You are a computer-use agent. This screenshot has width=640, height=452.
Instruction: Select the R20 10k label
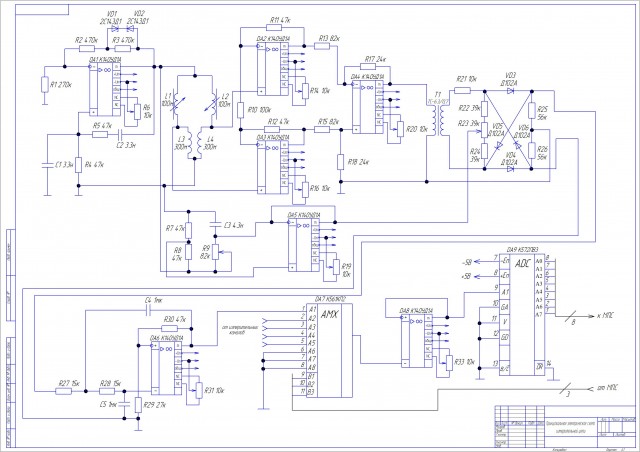(417, 129)
